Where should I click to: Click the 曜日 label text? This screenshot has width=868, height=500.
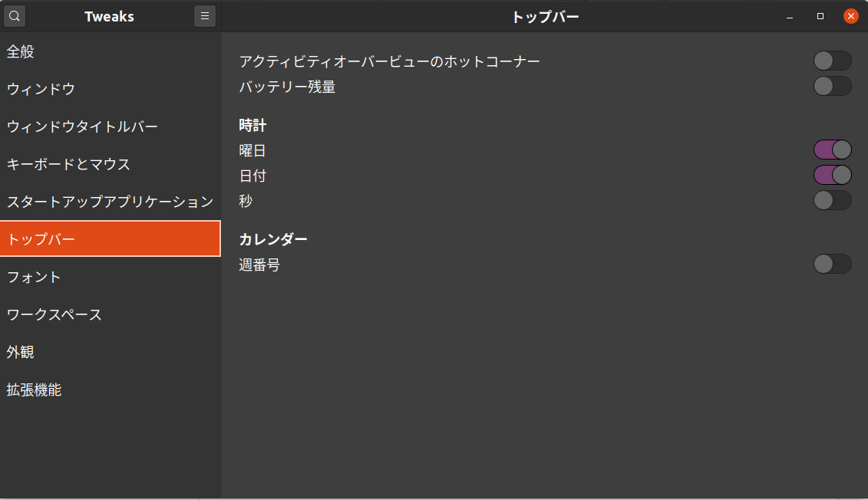click(252, 150)
